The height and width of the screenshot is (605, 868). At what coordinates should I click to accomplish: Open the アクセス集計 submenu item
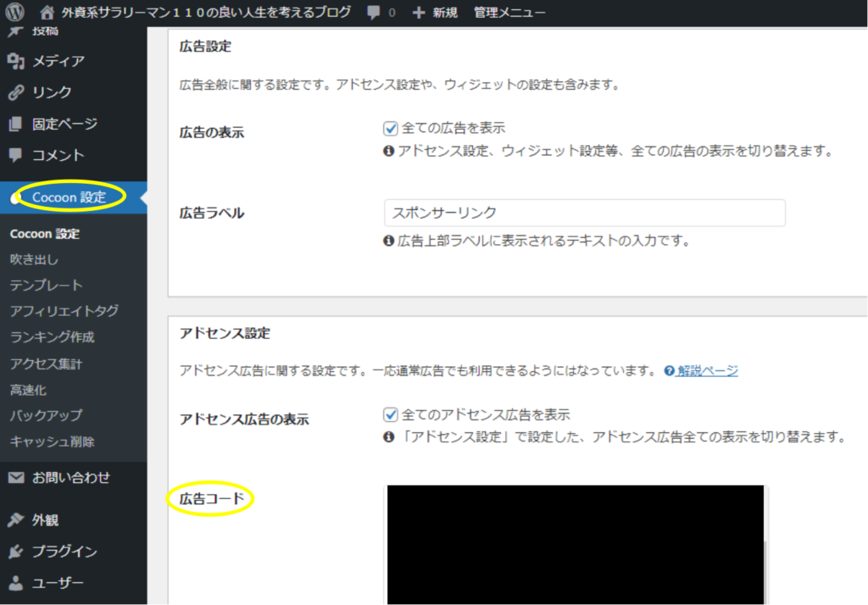46,364
